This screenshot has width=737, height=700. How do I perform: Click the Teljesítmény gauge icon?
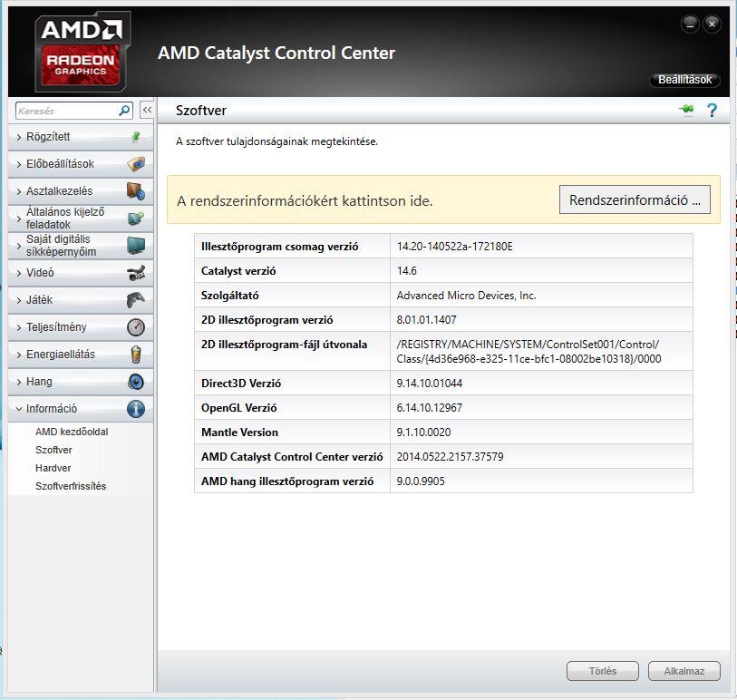coord(136,327)
